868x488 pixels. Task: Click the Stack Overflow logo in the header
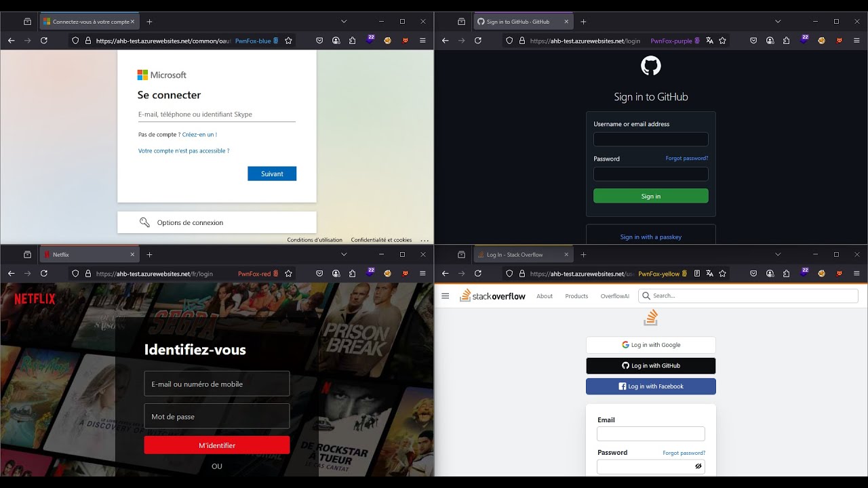coord(493,296)
